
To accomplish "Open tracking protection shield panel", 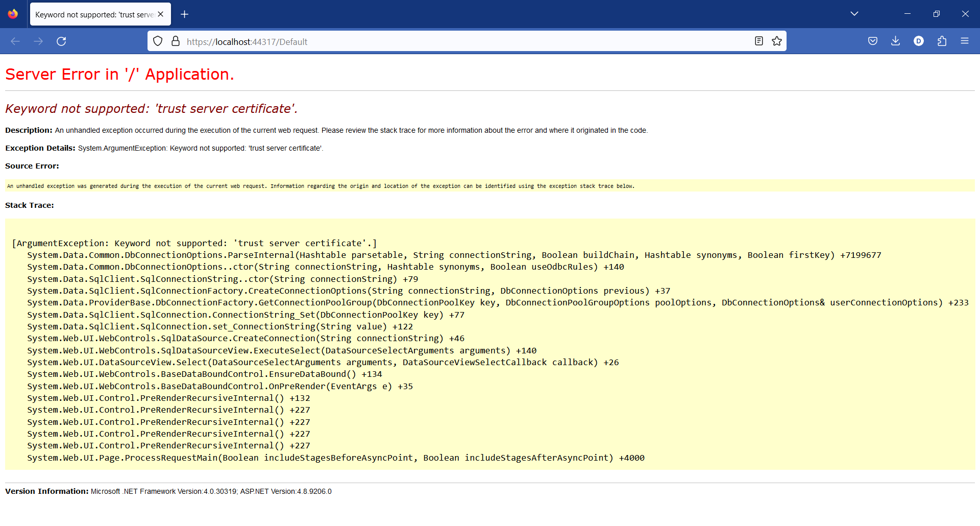I will tap(158, 41).
